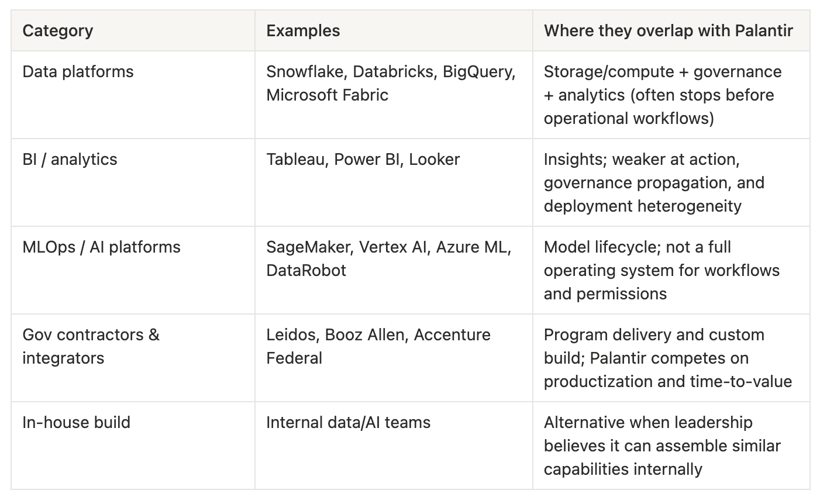820x504 pixels.
Task: Click the Examples column header
Action: (303, 30)
